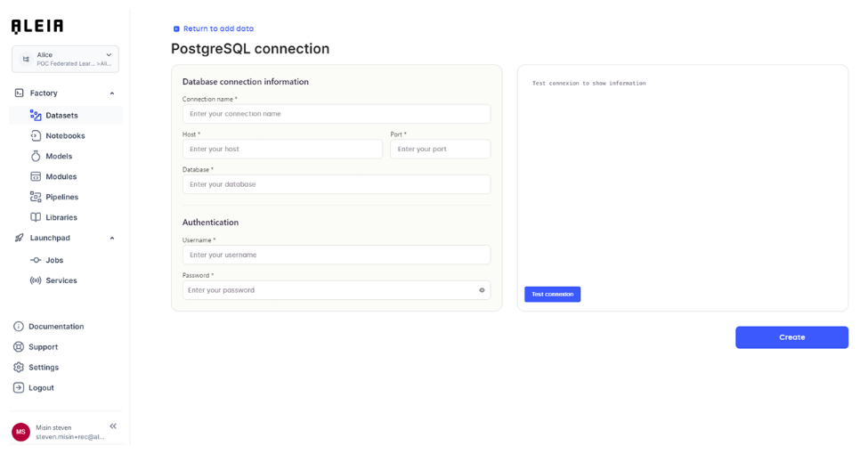Click the Documentation info icon
Image resolution: width=868 pixels, height=454 pixels.
point(19,327)
